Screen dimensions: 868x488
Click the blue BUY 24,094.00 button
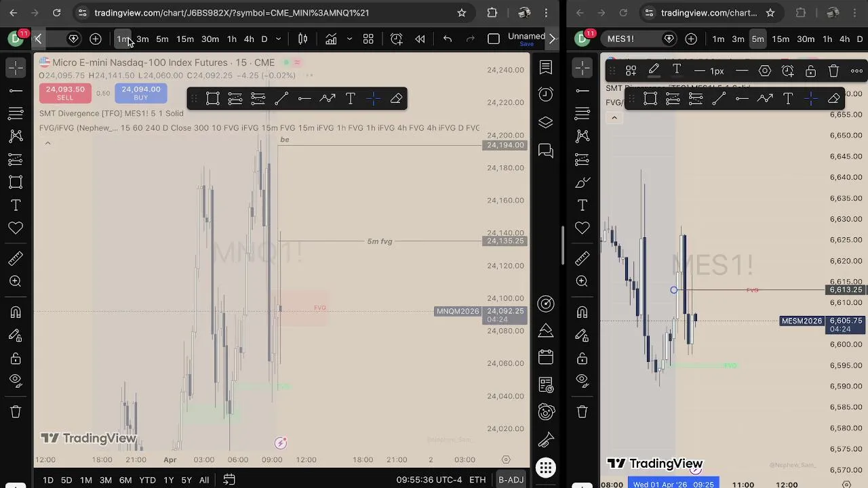[141, 93]
